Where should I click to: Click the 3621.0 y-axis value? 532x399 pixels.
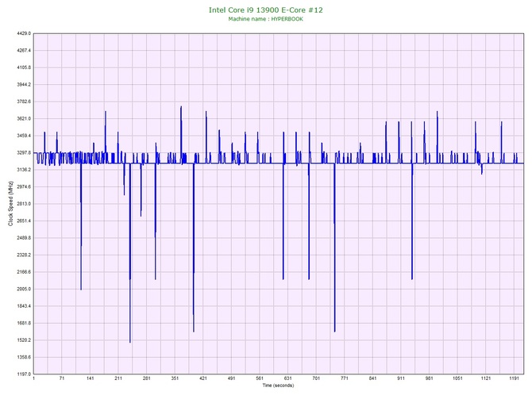pos(24,119)
